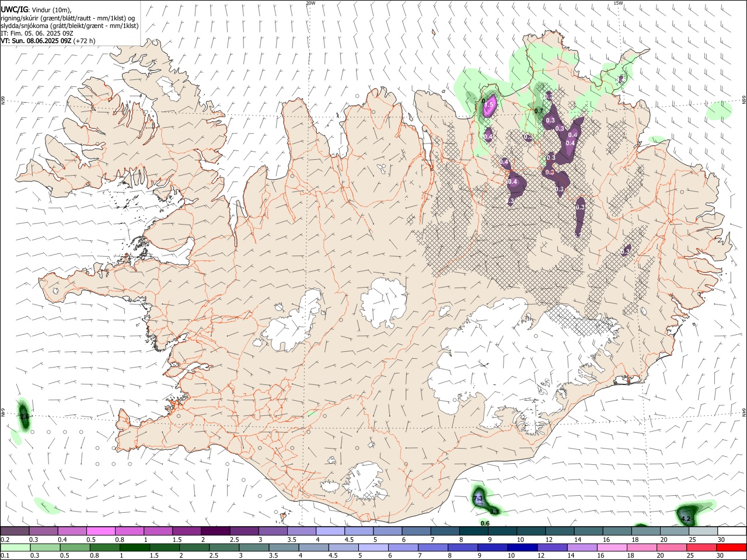Screen dimensions: 747x560
Task: Pick the dark purple 2 swatch on the upper scale
Action: pyautogui.click(x=215, y=531)
